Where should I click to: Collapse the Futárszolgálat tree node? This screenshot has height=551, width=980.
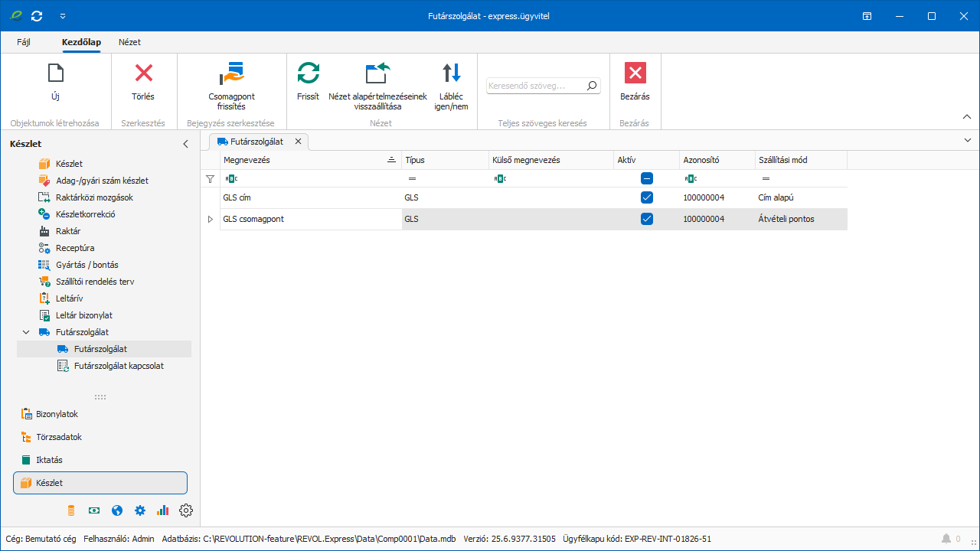click(x=26, y=332)
